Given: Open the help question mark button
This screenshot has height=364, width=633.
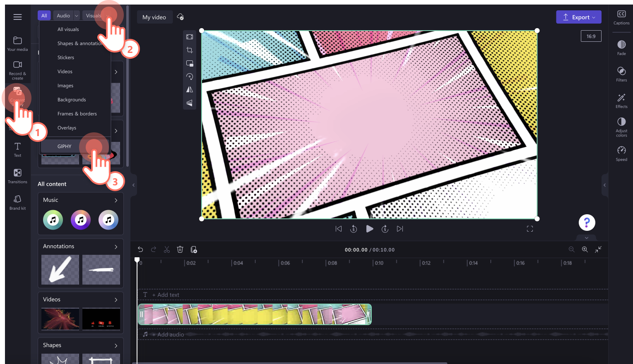Looking at the screenshot, I should 587,223.
